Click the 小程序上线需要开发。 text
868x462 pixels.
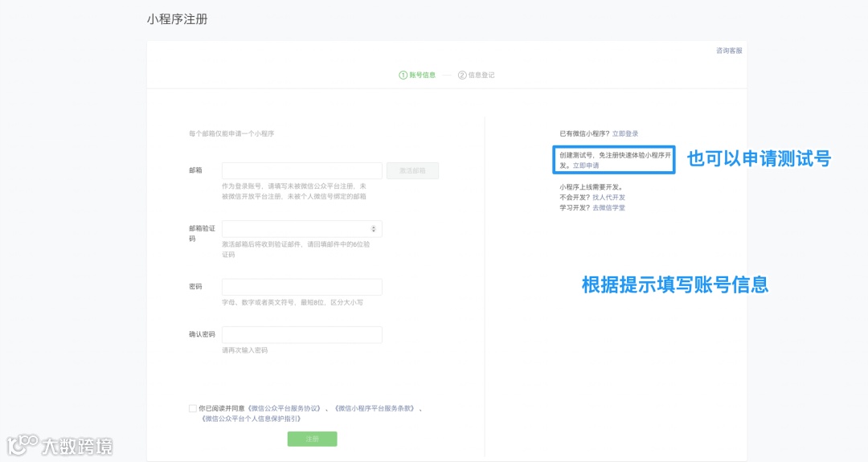coord(592,187)
